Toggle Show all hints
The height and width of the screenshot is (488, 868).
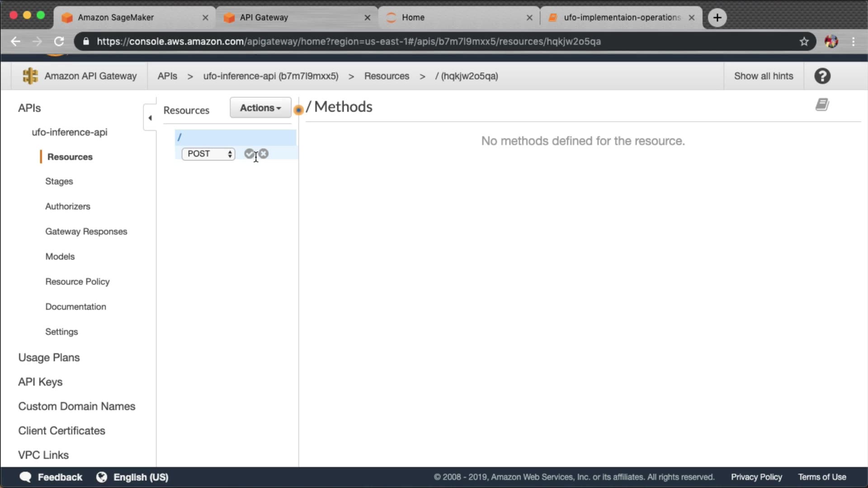click(x=763, y=76)
